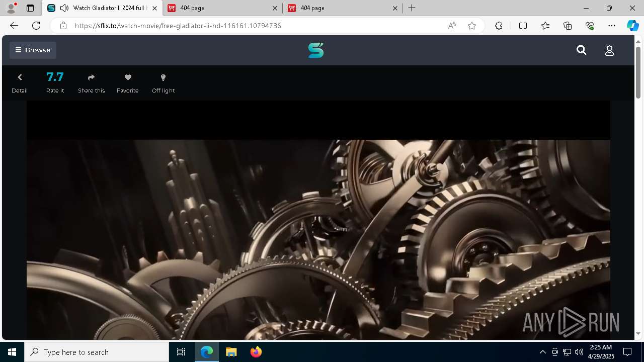Go back to movie Detail
644x362 pixels.
click(20, 83)
